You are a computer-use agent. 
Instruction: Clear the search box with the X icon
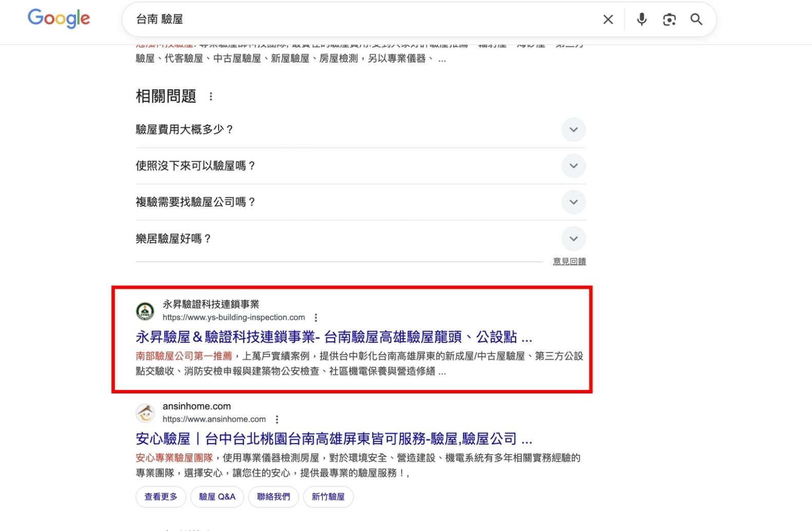tap(608, 19)
